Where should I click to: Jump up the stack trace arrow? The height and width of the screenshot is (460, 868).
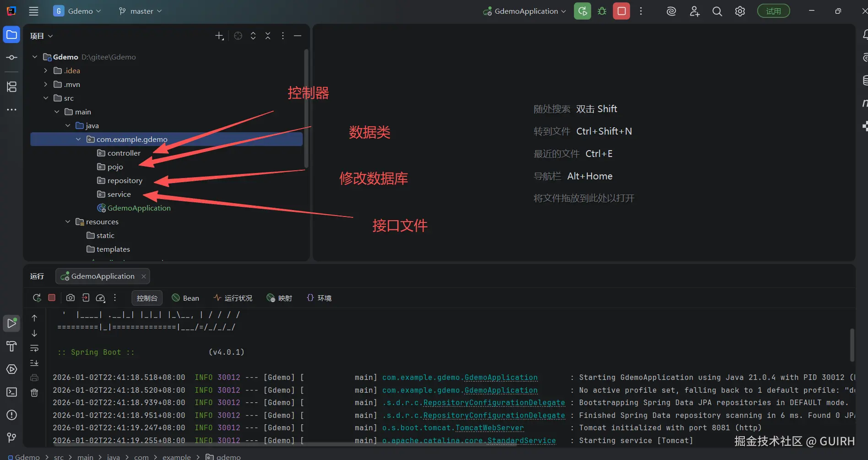(x=34, y=318)
